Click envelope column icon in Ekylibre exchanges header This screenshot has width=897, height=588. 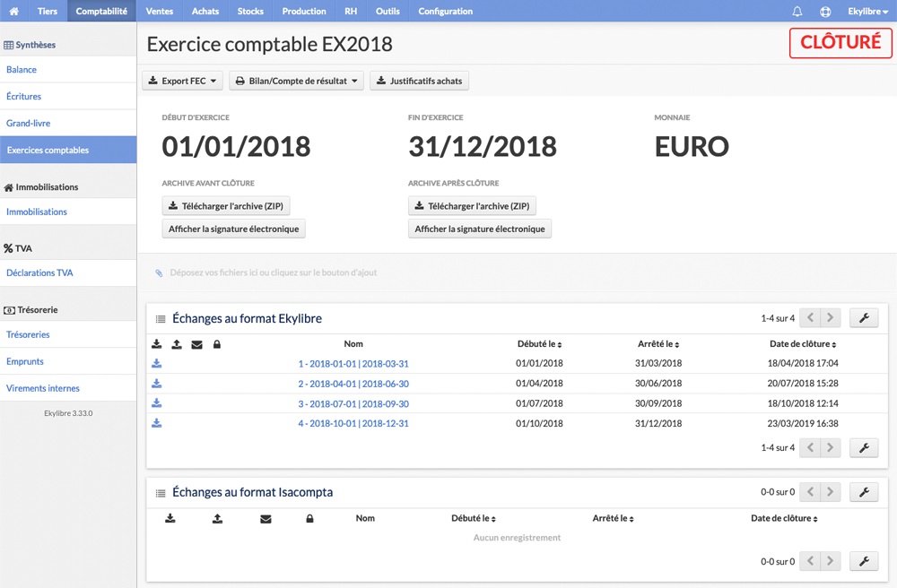coord(196,344)
